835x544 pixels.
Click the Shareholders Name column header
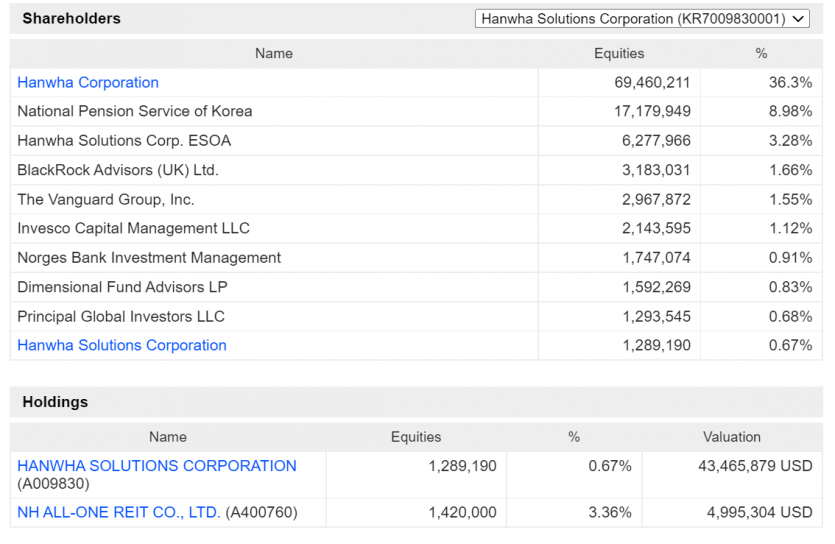(x=274, y=53)
